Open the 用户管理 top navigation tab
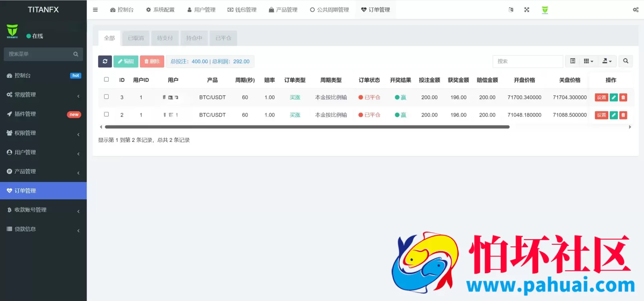 point(201,10)
